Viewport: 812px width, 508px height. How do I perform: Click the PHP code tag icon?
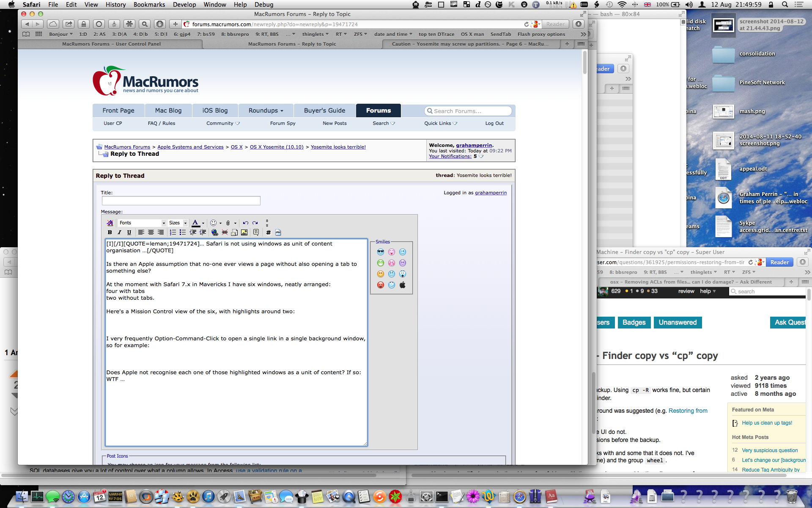[278, 232]
